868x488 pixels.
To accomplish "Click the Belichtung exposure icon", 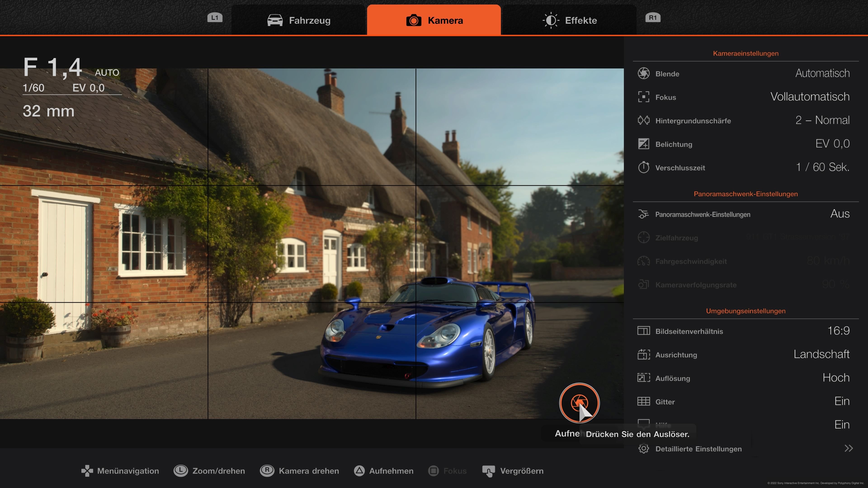I will pos(644,144).
